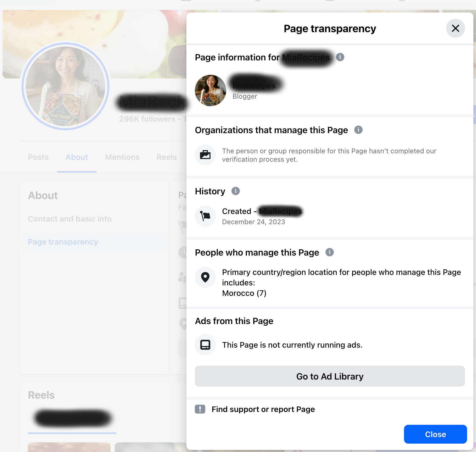Open Go to Ad Library
The image size is (476, 452).
click(x=330, y=376)
